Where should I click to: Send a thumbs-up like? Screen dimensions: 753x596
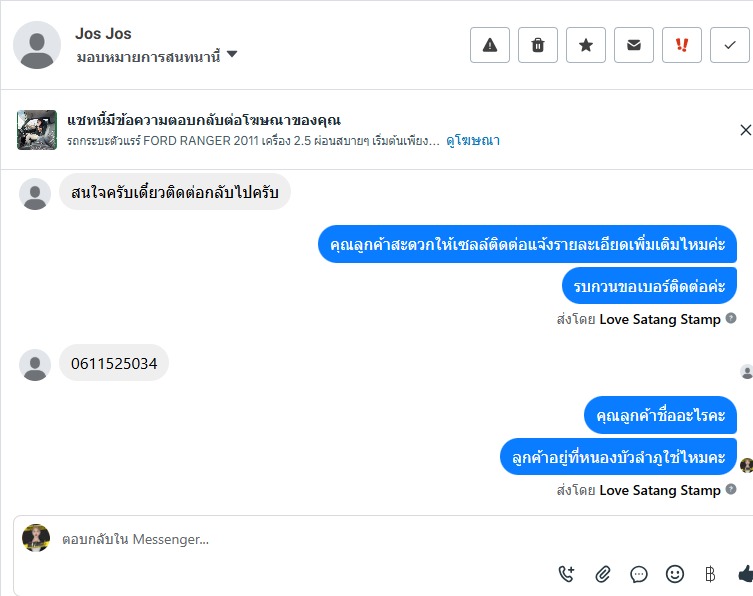tap(744, 574)
